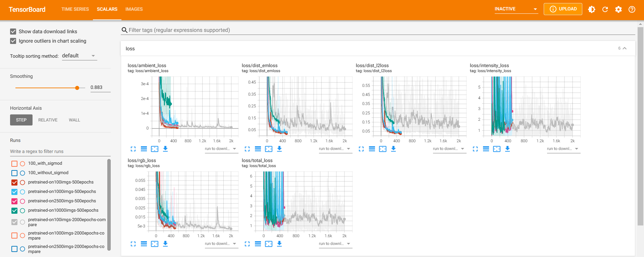
Task: Adjust the Smoothing slider handle
Action: [x=77, y=88]
